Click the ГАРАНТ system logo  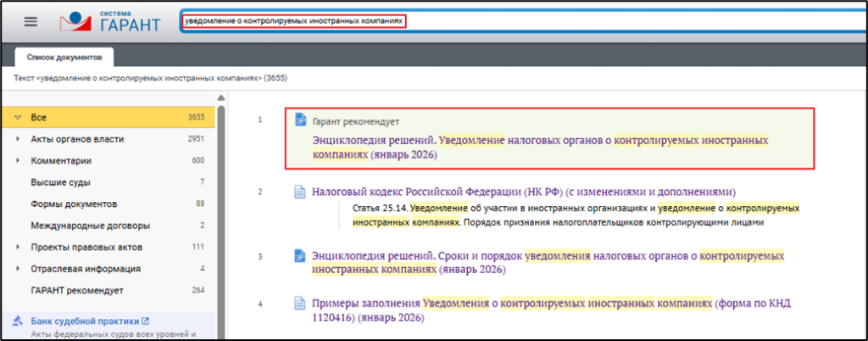click(114, 21)
